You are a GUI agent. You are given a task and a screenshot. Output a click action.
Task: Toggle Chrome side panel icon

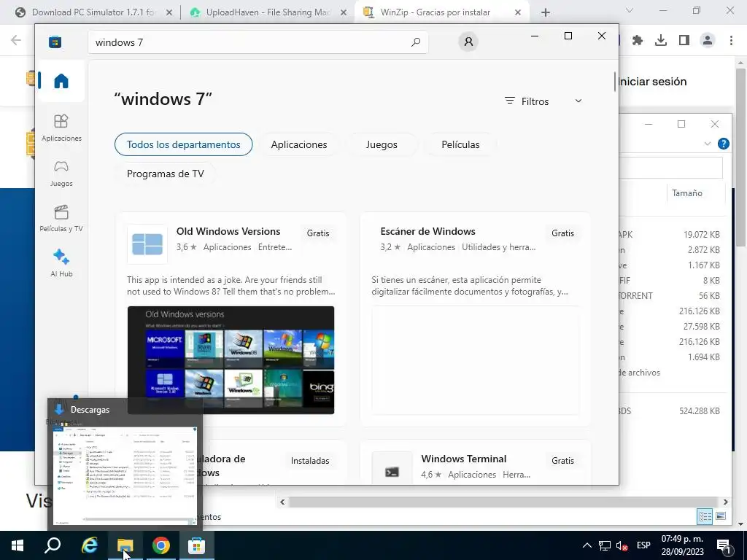684,41
